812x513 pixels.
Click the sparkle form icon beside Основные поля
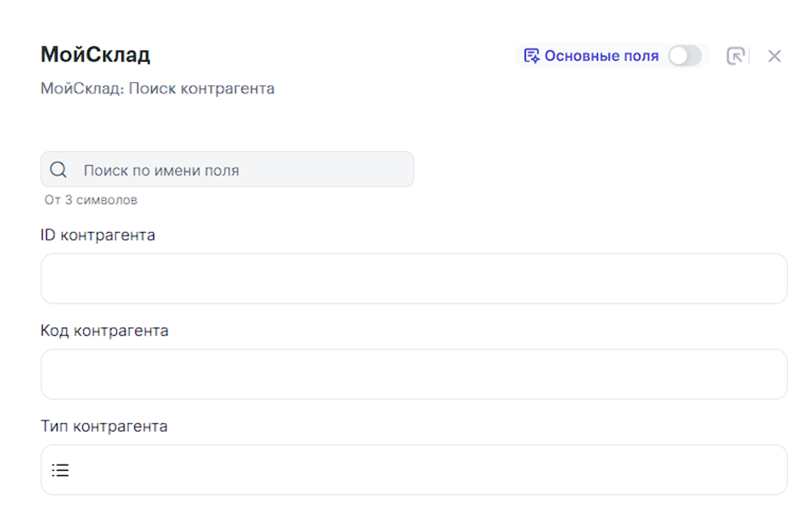coord(532,56)
